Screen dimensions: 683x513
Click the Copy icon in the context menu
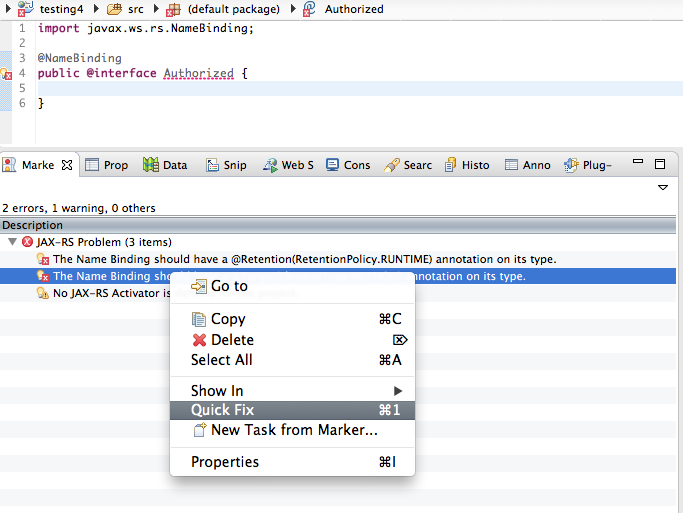click(199, 319)
